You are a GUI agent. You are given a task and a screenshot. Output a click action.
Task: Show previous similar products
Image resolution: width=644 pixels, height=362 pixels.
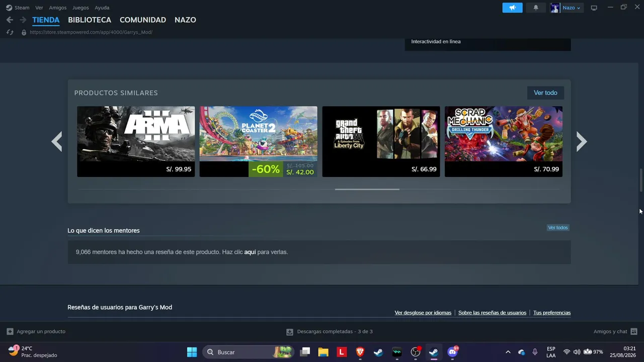click(57, 141)
